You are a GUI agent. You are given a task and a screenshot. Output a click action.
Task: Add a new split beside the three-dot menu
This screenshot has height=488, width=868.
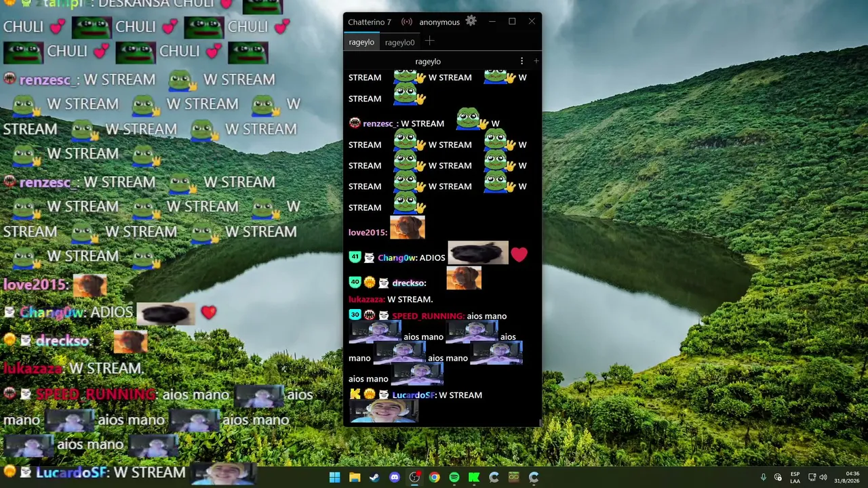(536, 61)
